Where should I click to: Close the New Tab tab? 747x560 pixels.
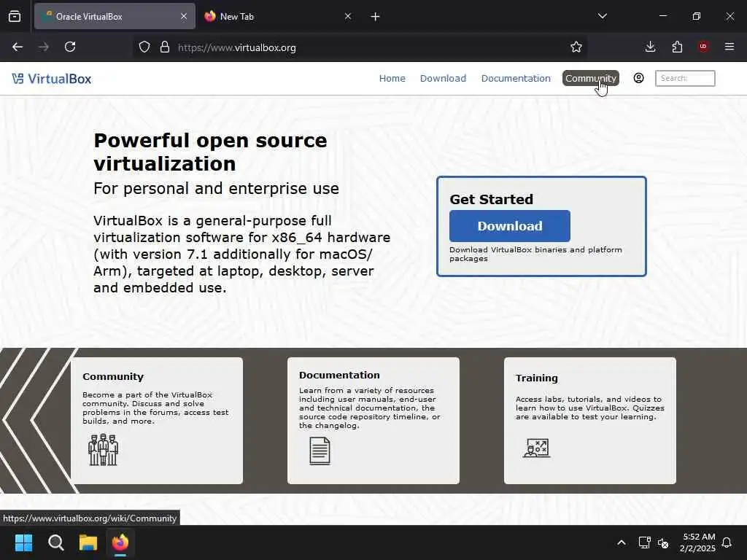coord(348,16)
